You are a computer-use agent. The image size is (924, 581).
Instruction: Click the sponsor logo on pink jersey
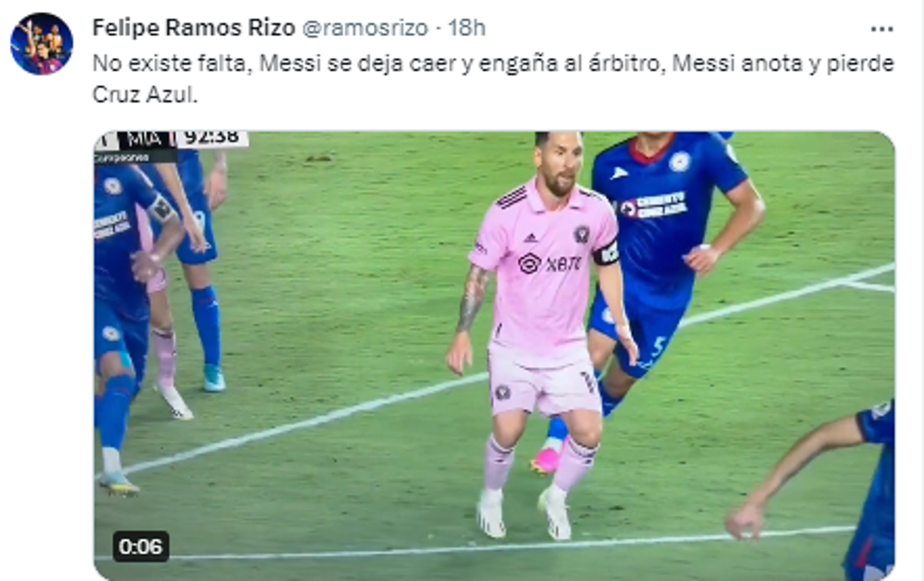[x=550, y=263]
